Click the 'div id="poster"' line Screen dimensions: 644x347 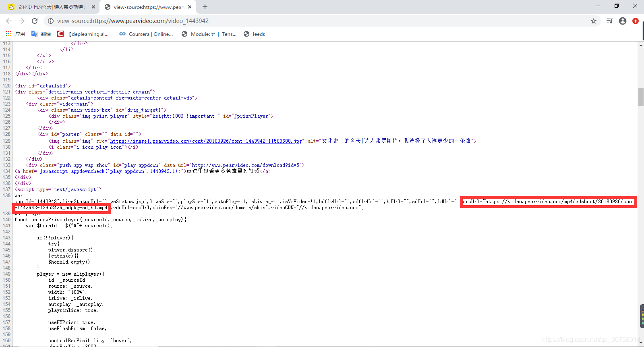pyautogui.click(x=89, y=134)
